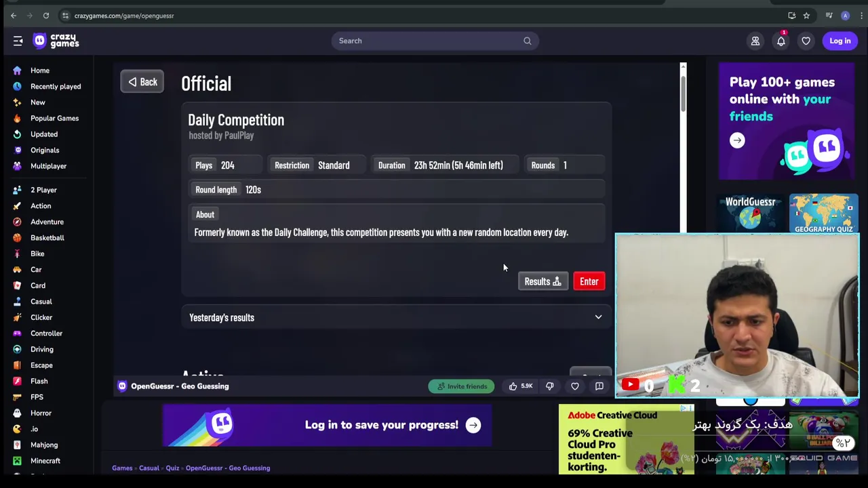Click the Updated sidebar icon

click(x=17, y=134)
